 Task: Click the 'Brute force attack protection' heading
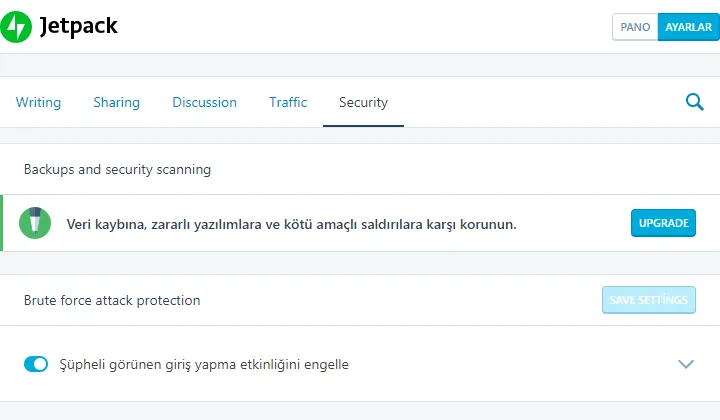pyautogui.click(x=112, y=300)
